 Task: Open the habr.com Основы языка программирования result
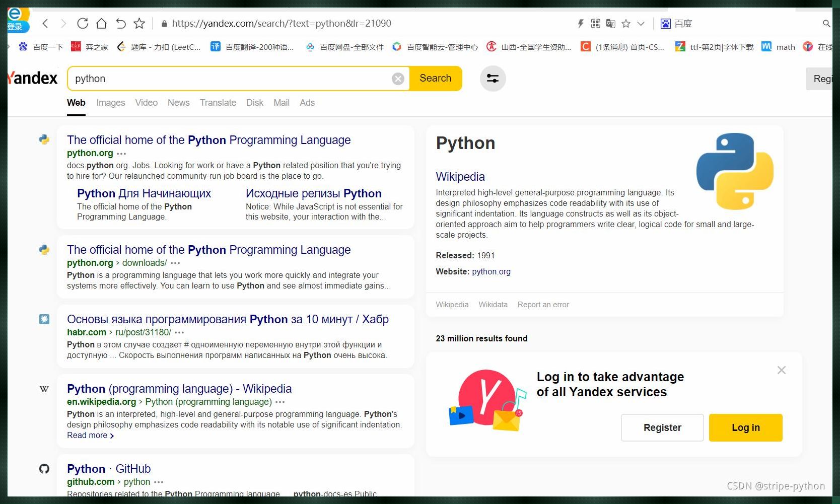(x=228, y=319)
